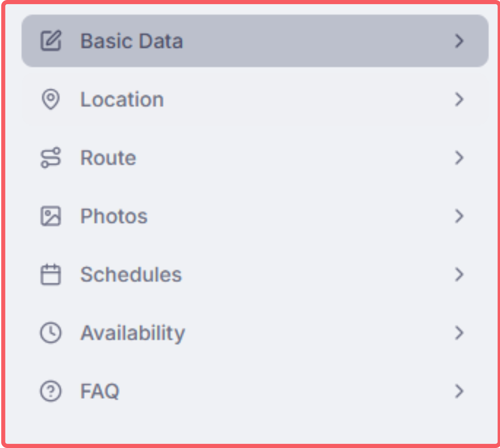
Task: Click the FAQ question mark icon
Action: coord(51,391)
